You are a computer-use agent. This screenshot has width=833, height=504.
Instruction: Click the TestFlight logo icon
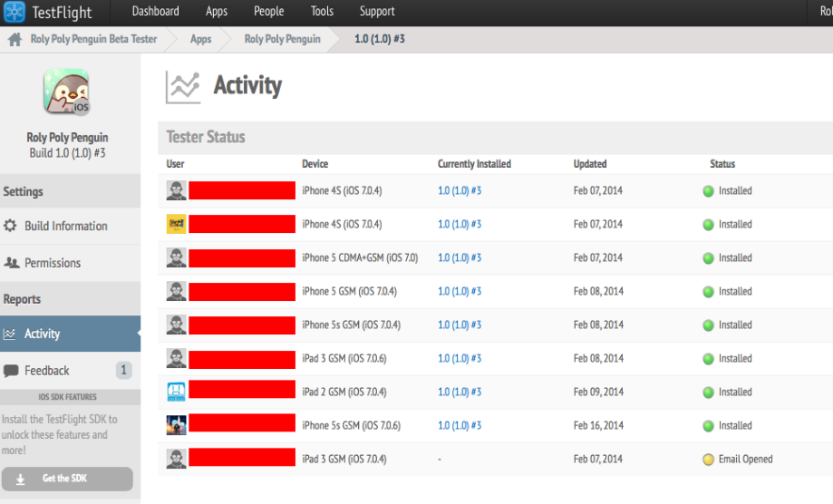click(x=15, y=13)
